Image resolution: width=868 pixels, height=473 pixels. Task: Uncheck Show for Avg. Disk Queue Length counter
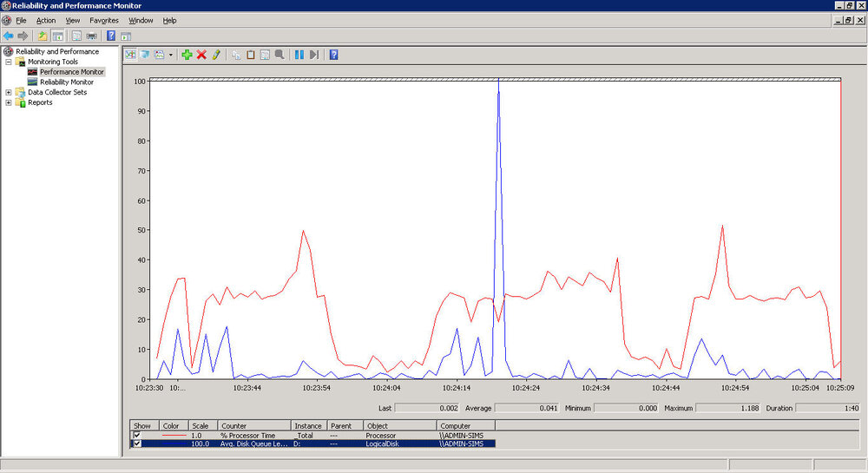click(137, 443)
